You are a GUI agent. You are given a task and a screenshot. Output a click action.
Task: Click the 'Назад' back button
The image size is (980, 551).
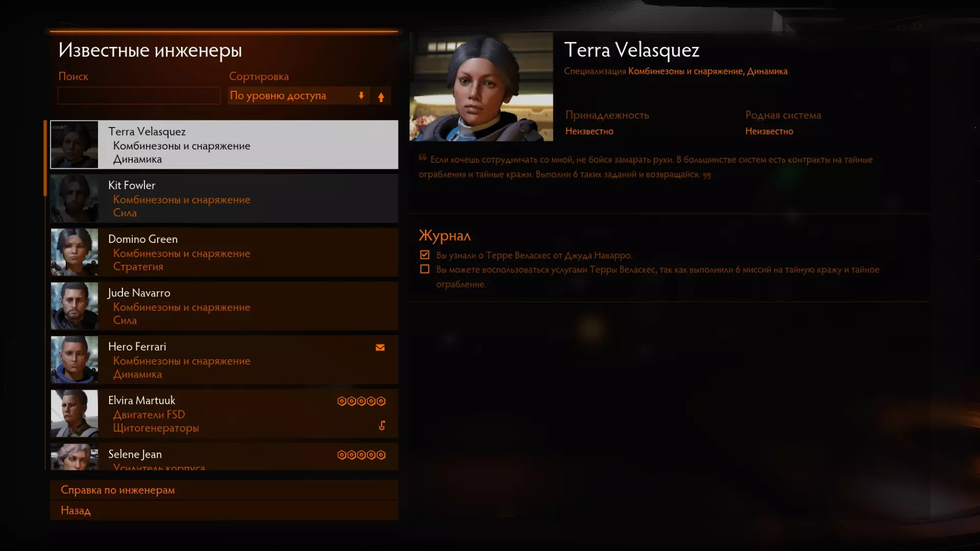pyautogui.click(x=224, y=510)
